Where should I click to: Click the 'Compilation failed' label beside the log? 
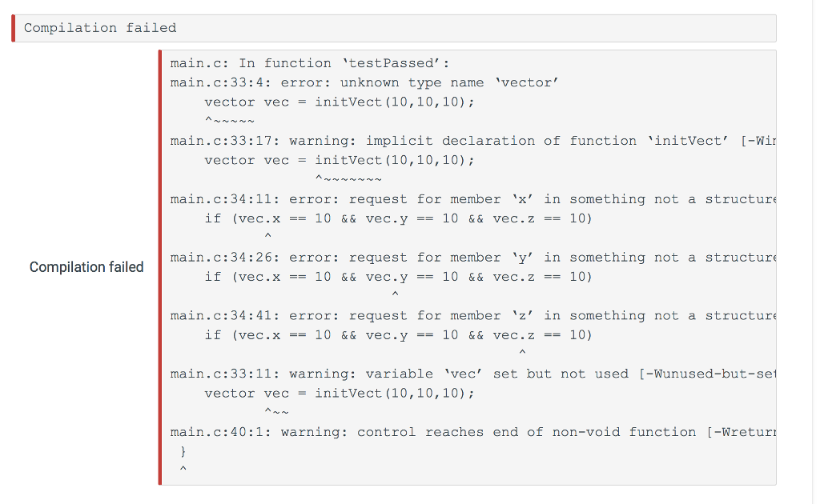[86, 267]
